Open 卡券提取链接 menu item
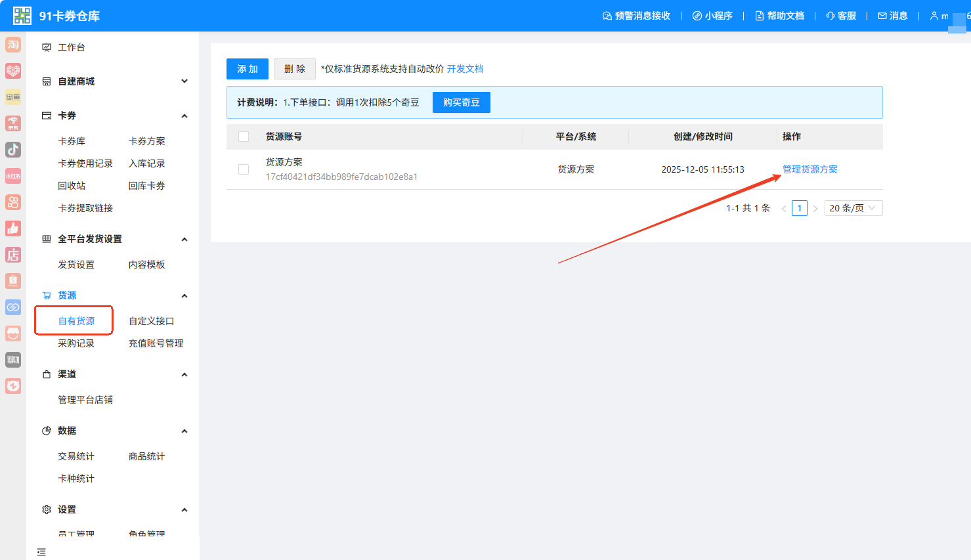 [x=85, y=208]
